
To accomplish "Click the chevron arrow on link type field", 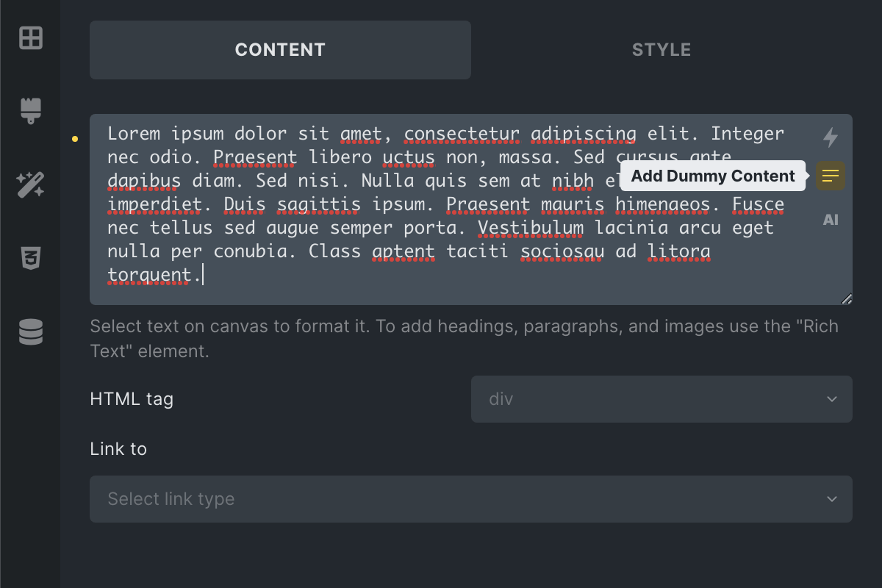I will point(832,499).
